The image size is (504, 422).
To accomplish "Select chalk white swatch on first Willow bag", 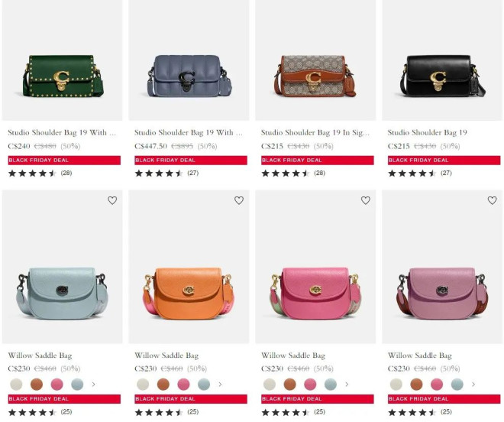I will click(16, 384).
